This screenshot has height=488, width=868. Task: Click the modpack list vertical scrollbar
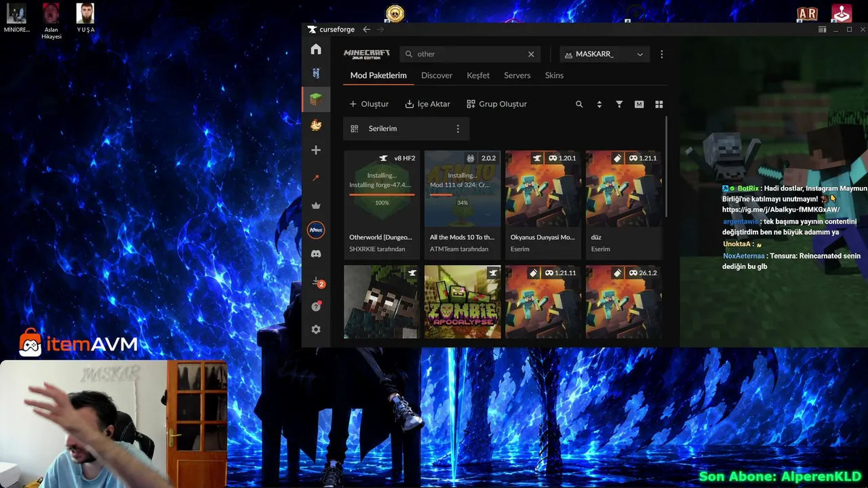click(x=667, y=166)
